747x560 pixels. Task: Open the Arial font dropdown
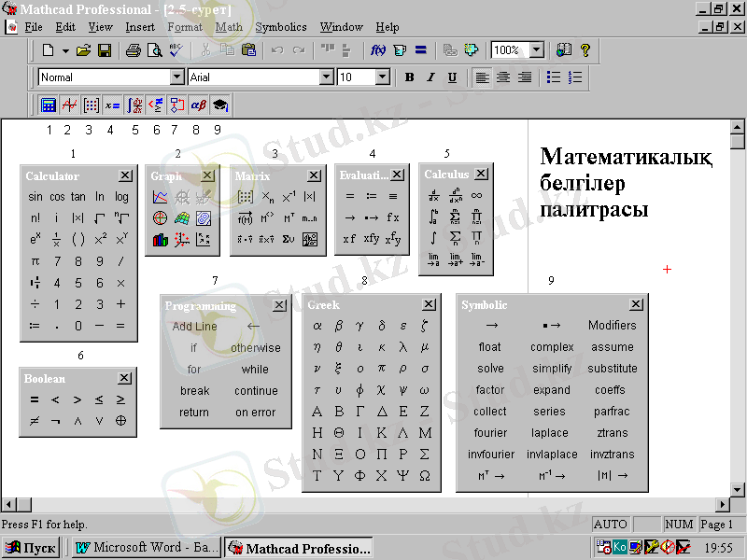pyautogui.click(x=326, y=77)
